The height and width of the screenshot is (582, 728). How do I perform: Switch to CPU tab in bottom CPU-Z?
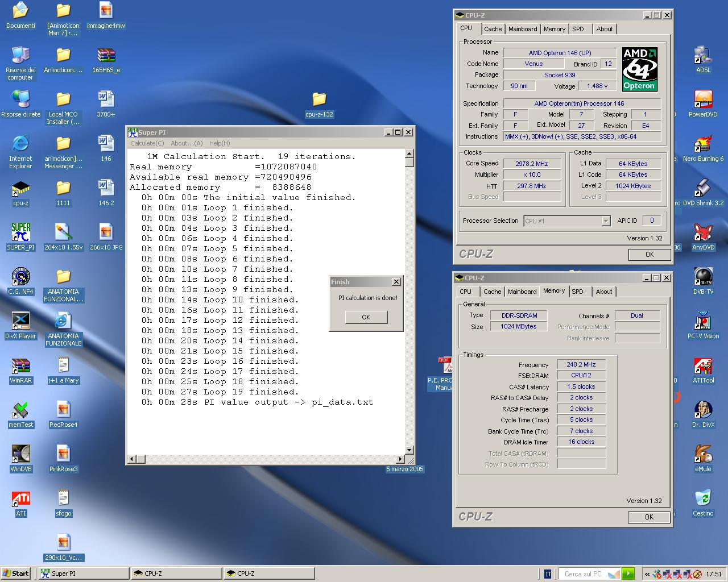[466, 292]
